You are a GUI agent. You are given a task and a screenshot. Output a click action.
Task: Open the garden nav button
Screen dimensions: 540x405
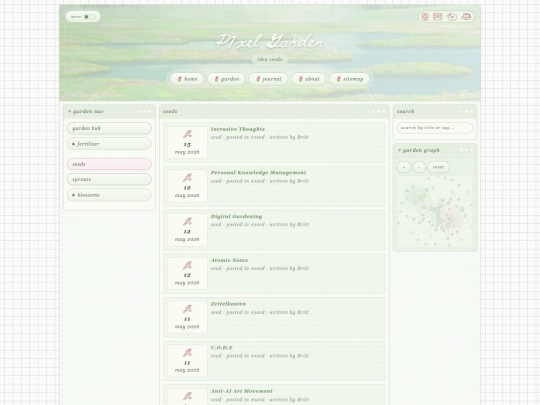pos(227,79)
